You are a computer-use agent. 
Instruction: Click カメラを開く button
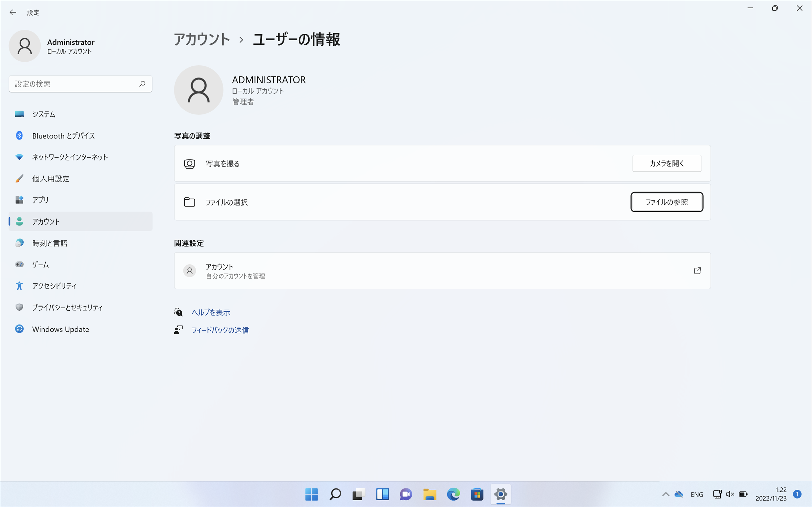(667, 163)
